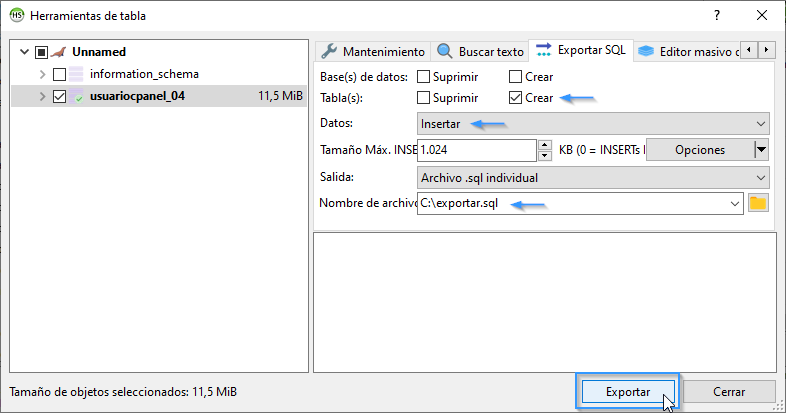786x413 pixels.
Task: Select the information_schema label
Action: (x=144, y=74)
